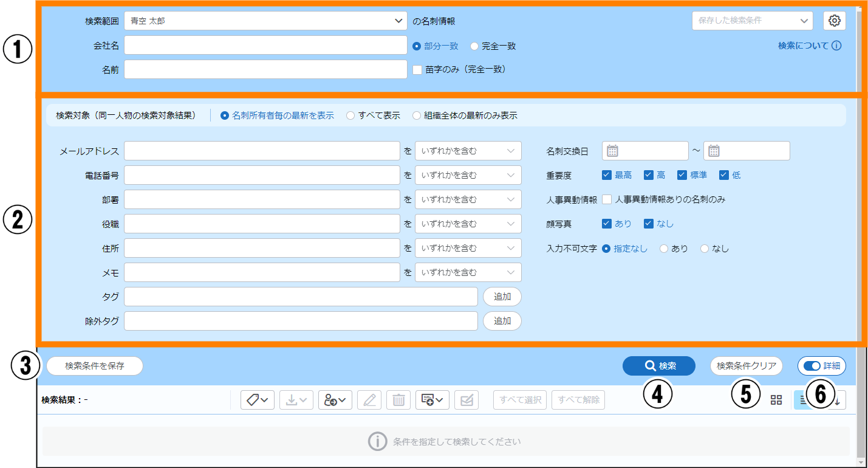
Task: Open the 検索について help link
Action: [x=809, y=46]
